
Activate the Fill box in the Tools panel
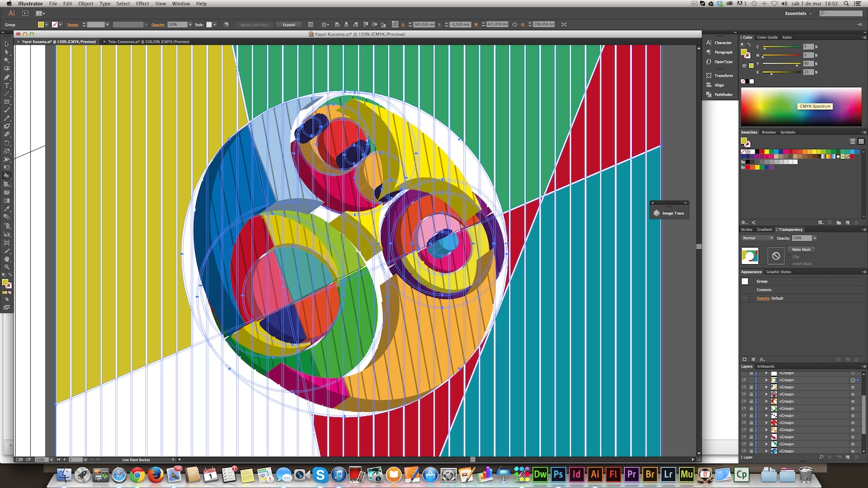tap(5, 282)
